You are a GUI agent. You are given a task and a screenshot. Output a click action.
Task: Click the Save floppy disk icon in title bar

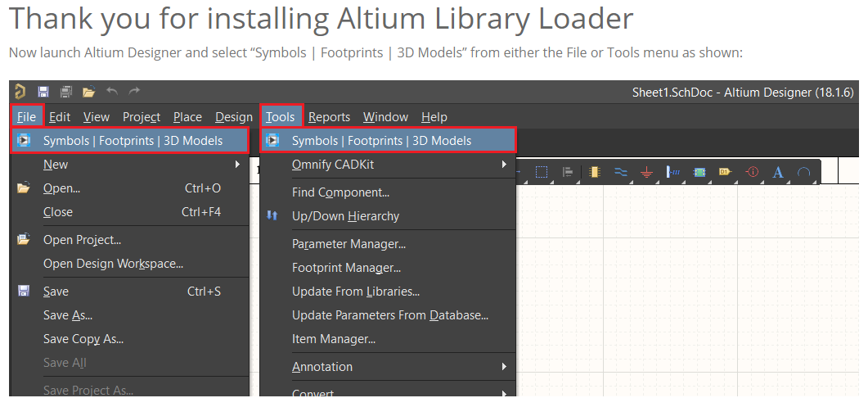tap(43, 92)
